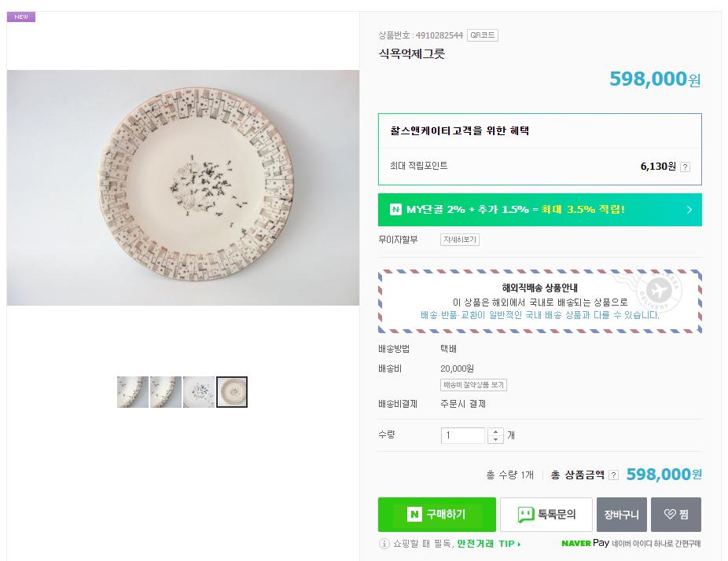Viewport: 728px width, 561px height.
Task: Click 배송비 절약상품 보기 button
Action: tap(473, 385)
